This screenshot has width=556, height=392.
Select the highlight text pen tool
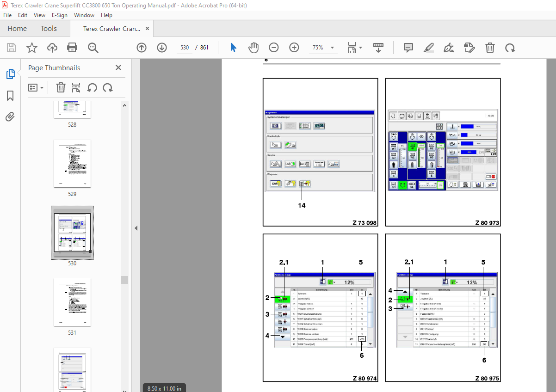click(428, 48)
